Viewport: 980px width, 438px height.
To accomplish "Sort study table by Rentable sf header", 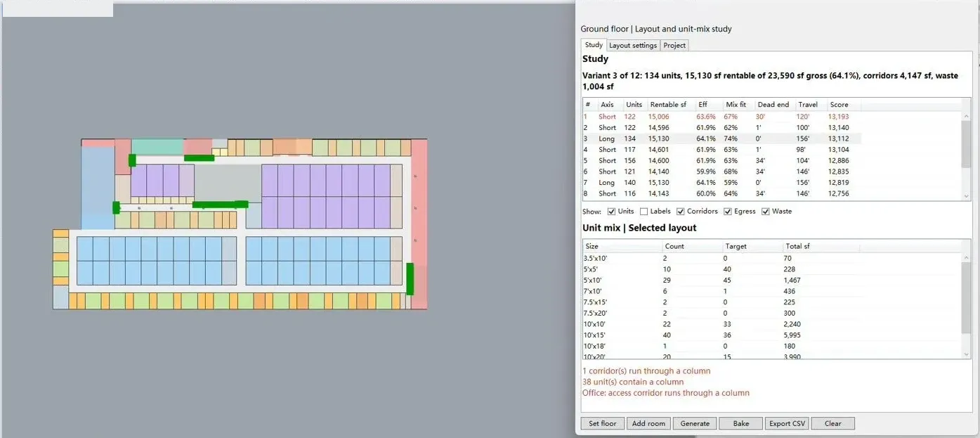I will click(669, 105).
